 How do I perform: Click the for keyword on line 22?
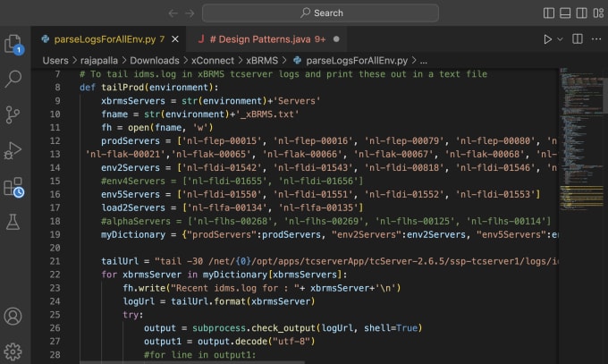109,275
